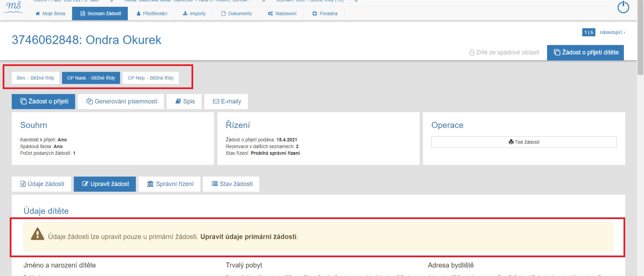The width and height of the screenshot is (644, 276).
Task: Open the Stav žádosti tab
Action: coord(231,184)
